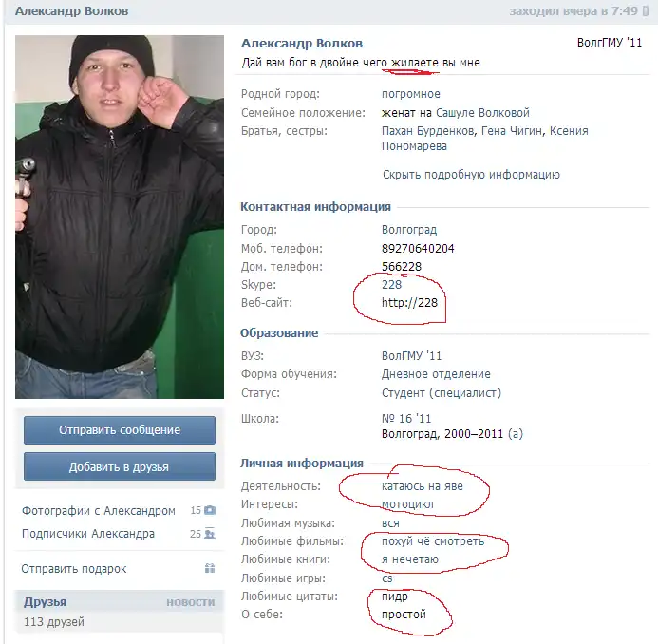Open the 'Друзья' section header
658x644 pixels.
pyautogui.click(x=45, y=602)
